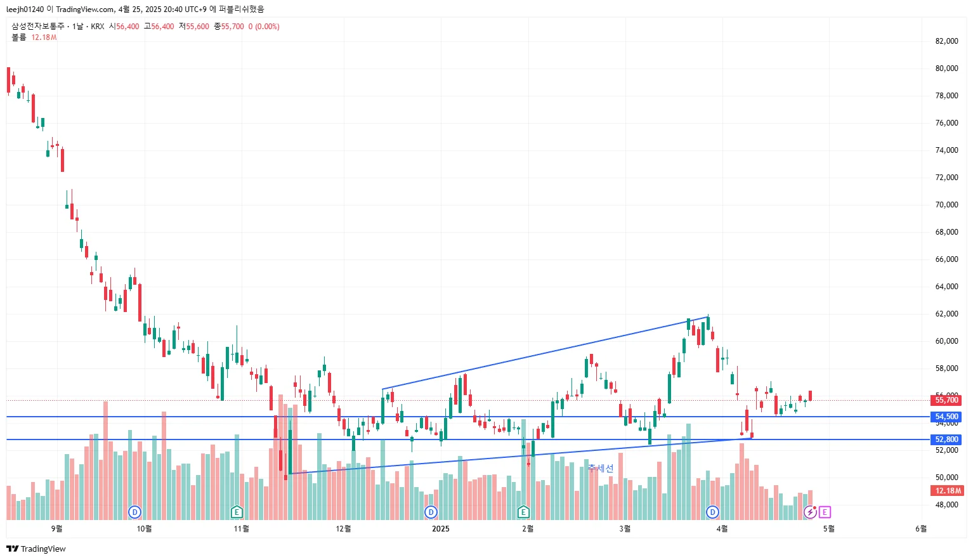Click the 6월 label on time axis

[x=920, y=529]
